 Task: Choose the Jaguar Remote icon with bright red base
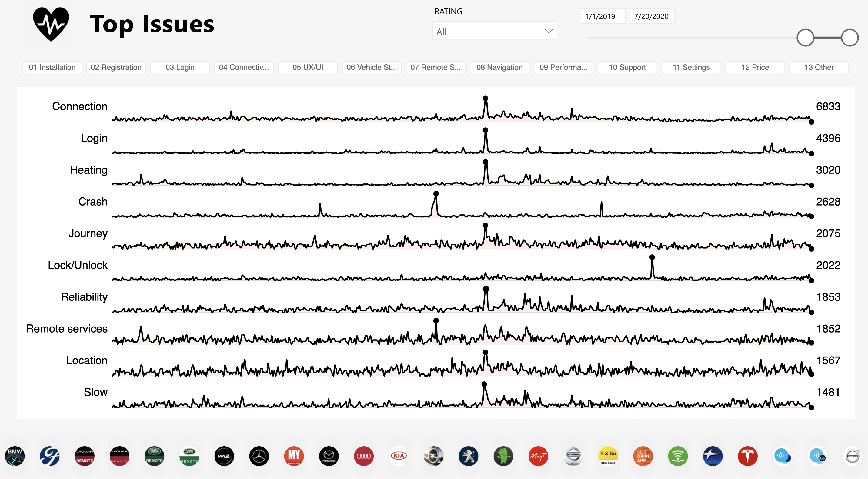(119, 456)
